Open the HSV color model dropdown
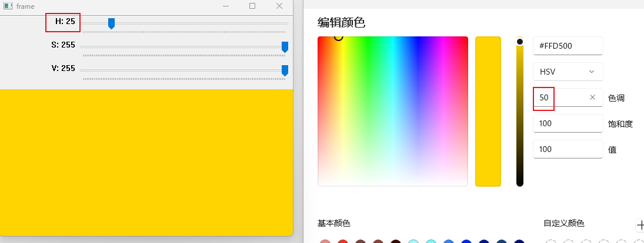The height and width of the screenshot is (243, 644). (568, 72)
